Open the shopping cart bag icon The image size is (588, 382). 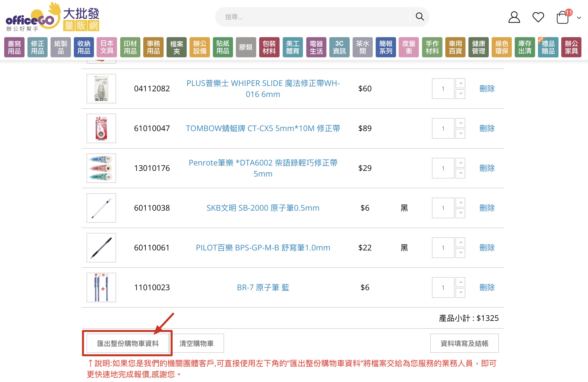[x=562, y=17]
